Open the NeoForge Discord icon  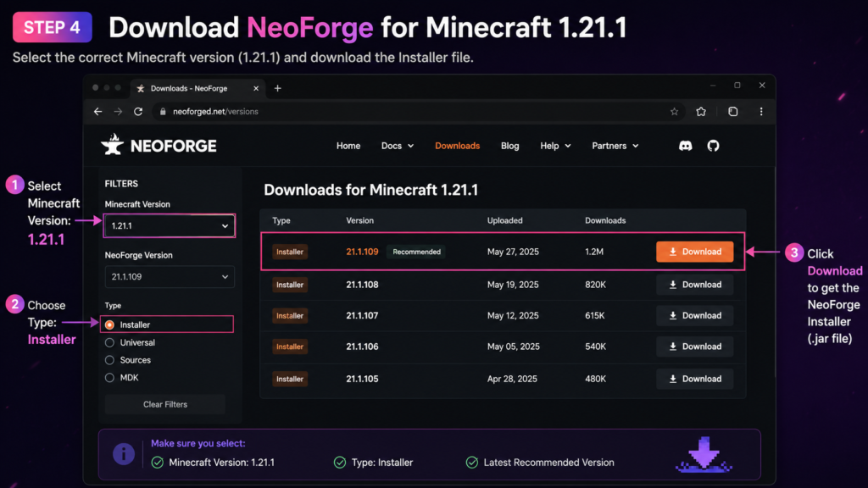coord(685,146)
